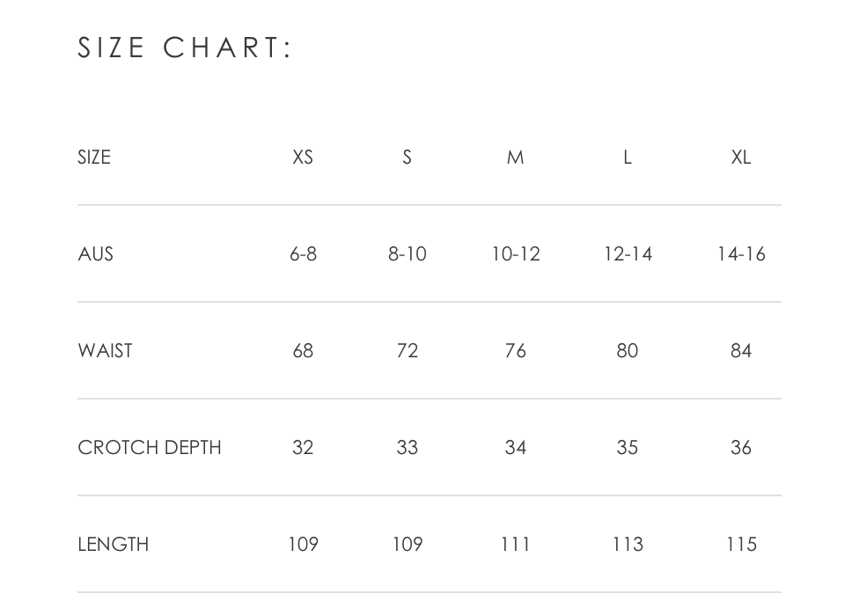Click the AUS 14-16 cell
The width and height of the screenshot is (859, 616).
tap(741, 254)
